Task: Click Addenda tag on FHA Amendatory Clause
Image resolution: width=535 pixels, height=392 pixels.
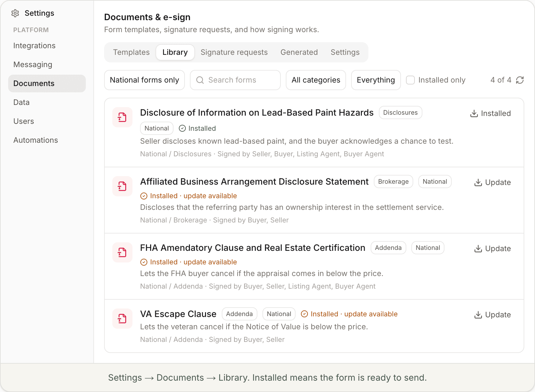Action: click(x=388, y=248)
